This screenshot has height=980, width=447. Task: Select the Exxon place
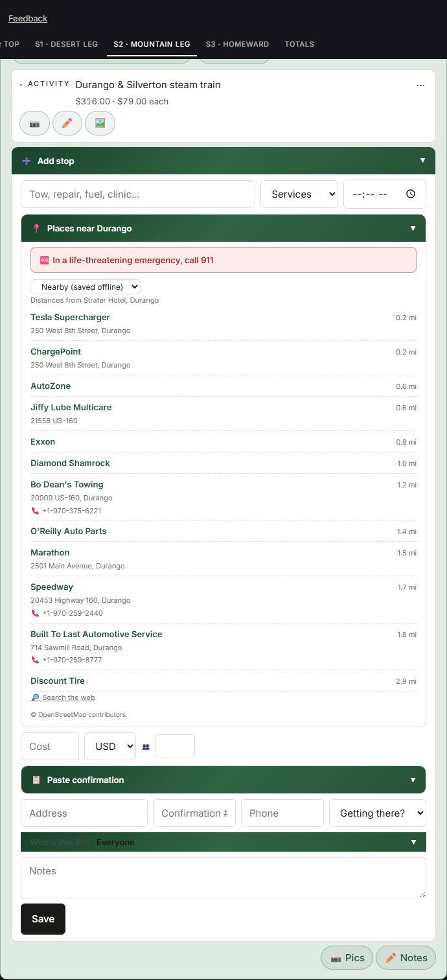[43, 441]
